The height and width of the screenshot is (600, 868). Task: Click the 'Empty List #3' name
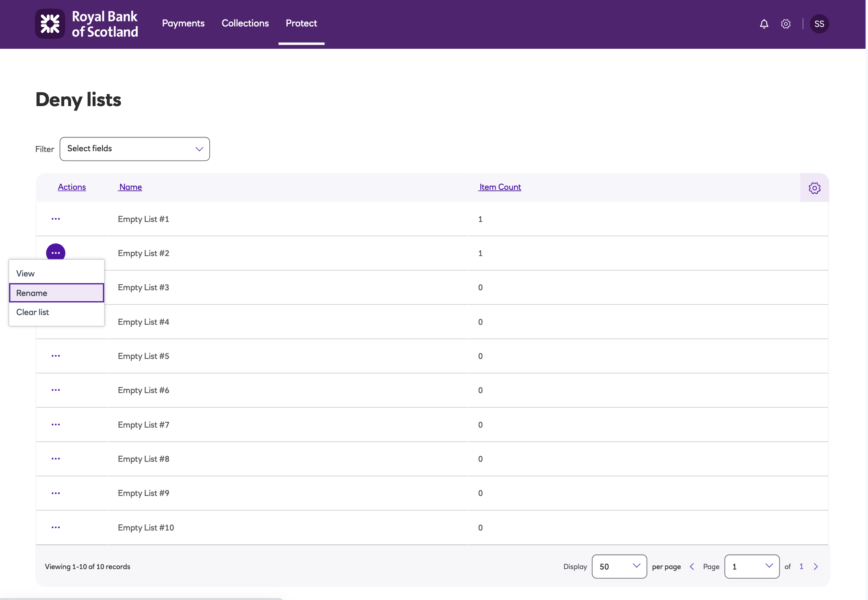pos(143,287)
